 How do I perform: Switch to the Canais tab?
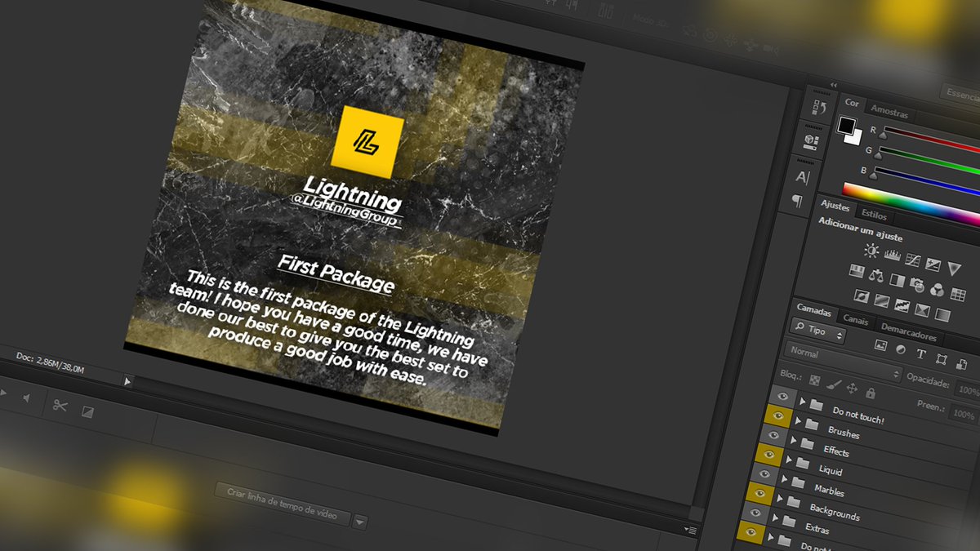[855, 322]
